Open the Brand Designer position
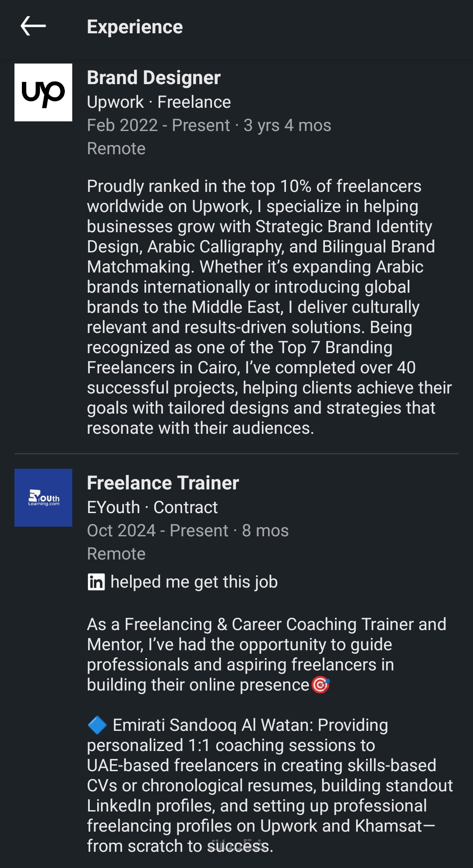This screenshot has width=473, height=868. coord(154,78)
